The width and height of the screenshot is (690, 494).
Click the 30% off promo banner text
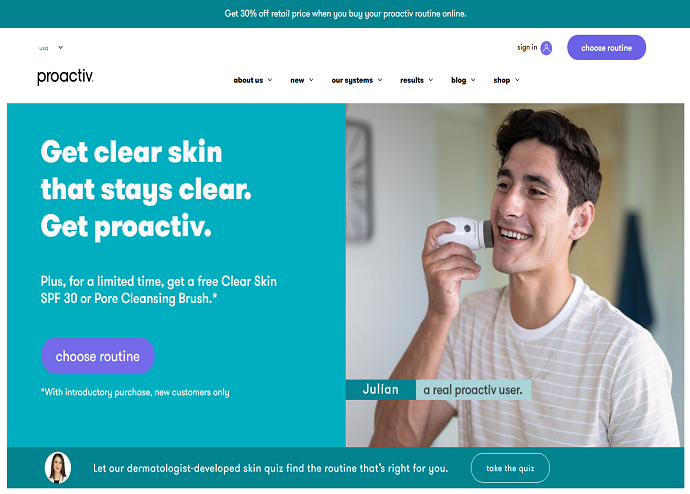[x=345, y=14]
